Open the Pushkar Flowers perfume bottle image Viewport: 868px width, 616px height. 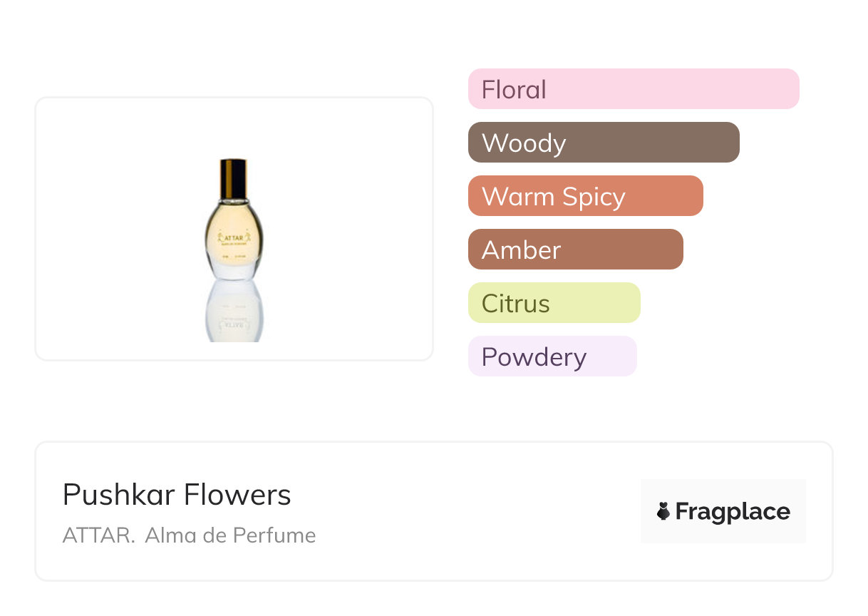coord(234,228)
